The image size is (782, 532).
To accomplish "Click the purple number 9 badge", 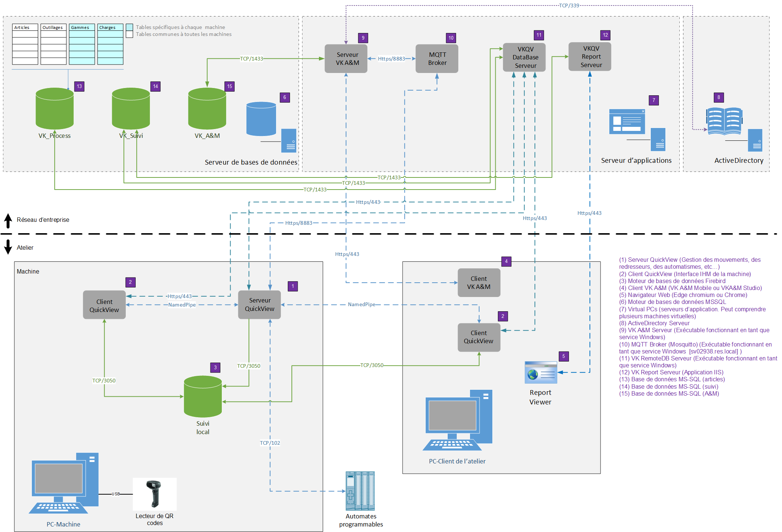I will coord(363,38).
